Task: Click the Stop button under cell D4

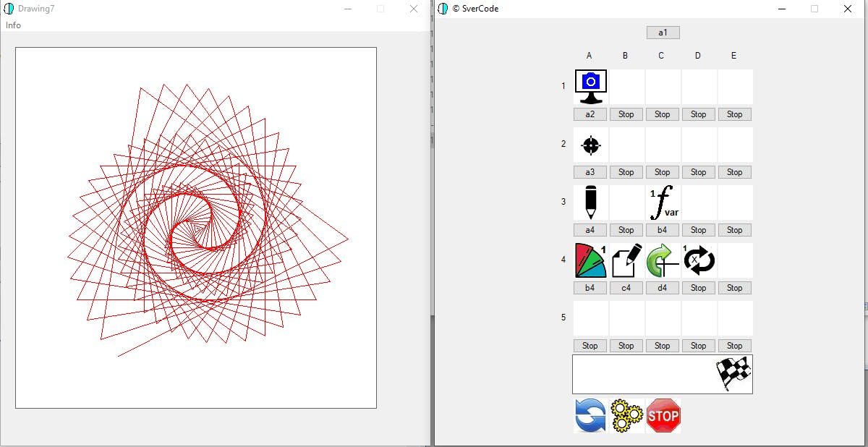Action: pos(699,288)
